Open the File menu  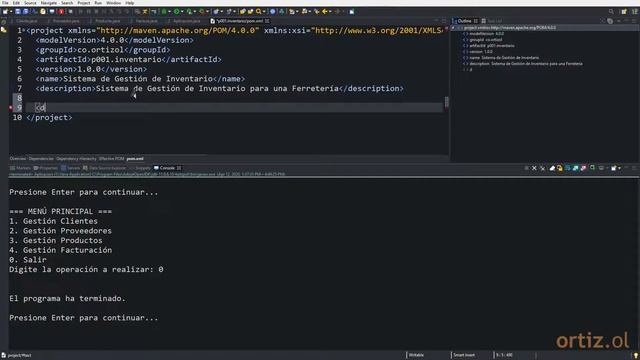(x=5, y=3)
